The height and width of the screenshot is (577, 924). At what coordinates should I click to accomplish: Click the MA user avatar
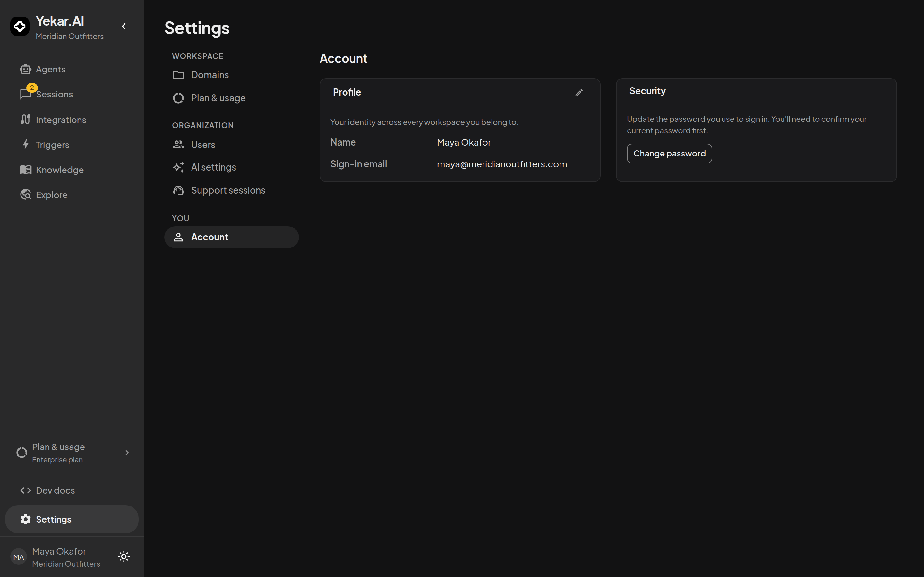pos(18,557)
